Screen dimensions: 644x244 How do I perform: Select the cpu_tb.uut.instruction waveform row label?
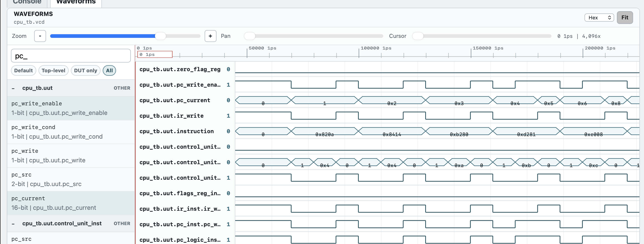(177, 131)
